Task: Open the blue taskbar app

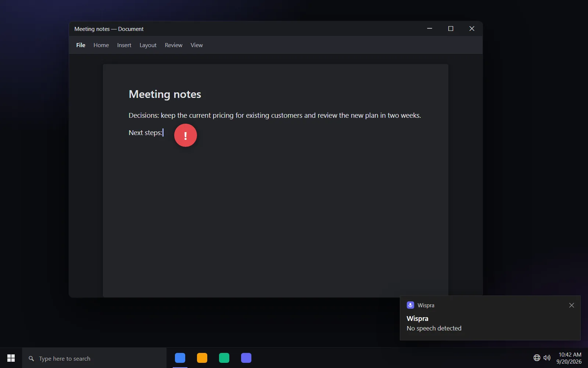Action: click(x=180, y=358)
